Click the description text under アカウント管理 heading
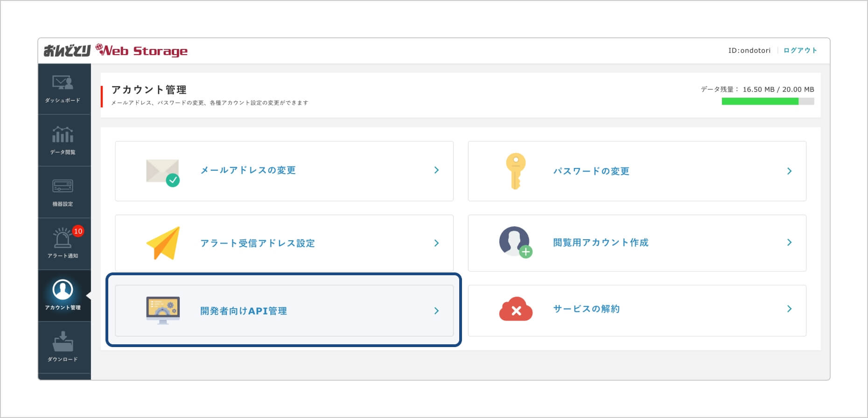The width and height of the screenshot is (868, 418). click(210, 103)
